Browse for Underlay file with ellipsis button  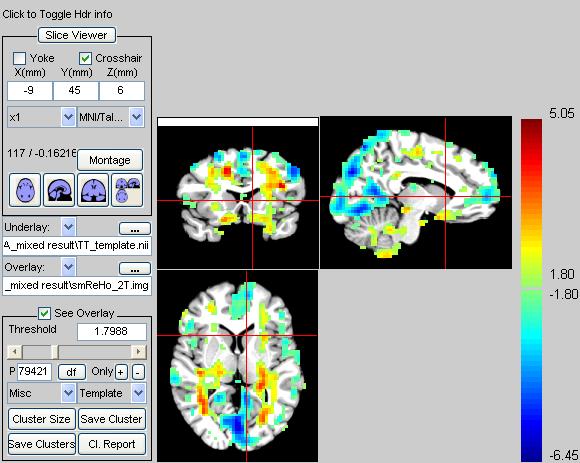[135, 229]
